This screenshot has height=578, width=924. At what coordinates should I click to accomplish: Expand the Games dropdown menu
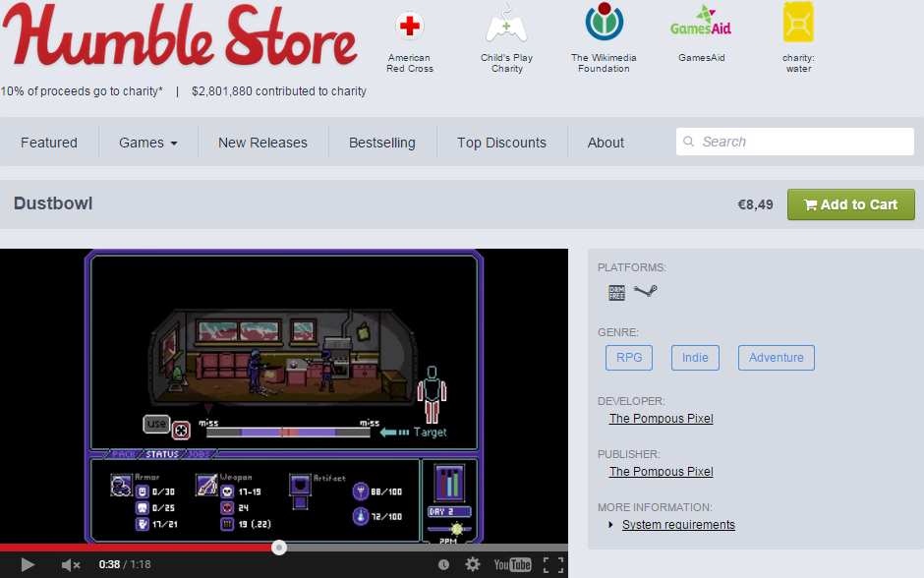147,143
